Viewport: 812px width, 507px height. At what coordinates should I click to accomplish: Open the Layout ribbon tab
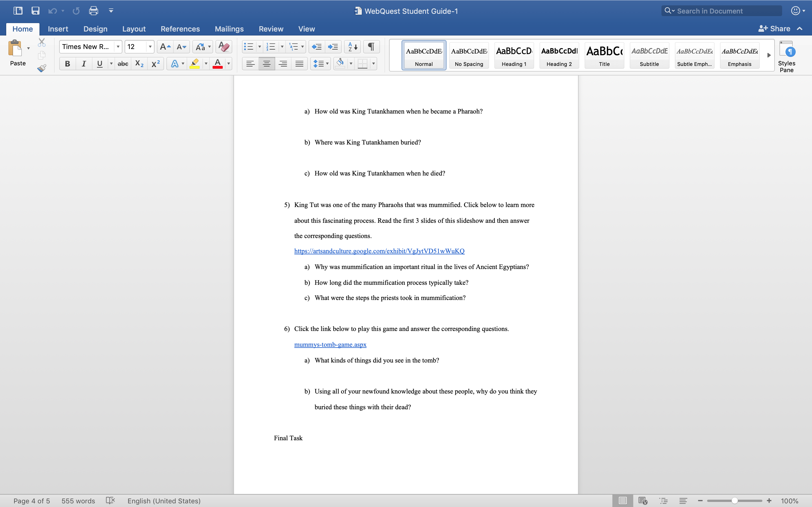(134, 29)
